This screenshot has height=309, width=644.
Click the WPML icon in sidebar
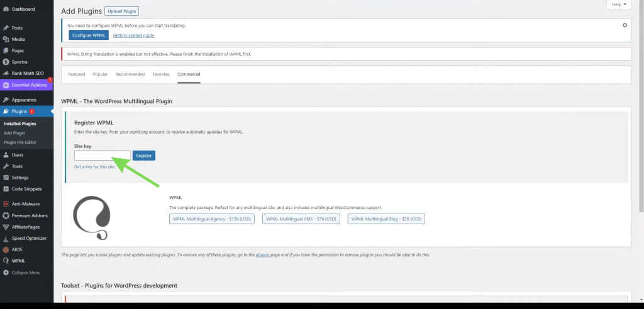6,261
